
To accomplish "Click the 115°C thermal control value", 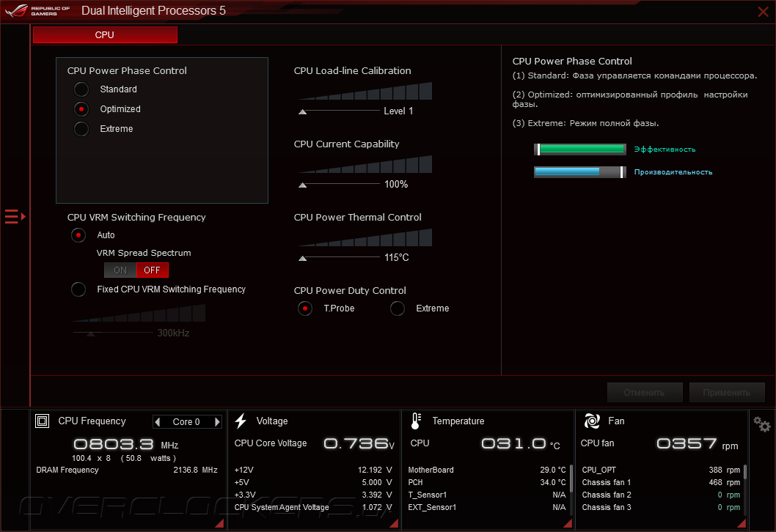I will point(397,257).
